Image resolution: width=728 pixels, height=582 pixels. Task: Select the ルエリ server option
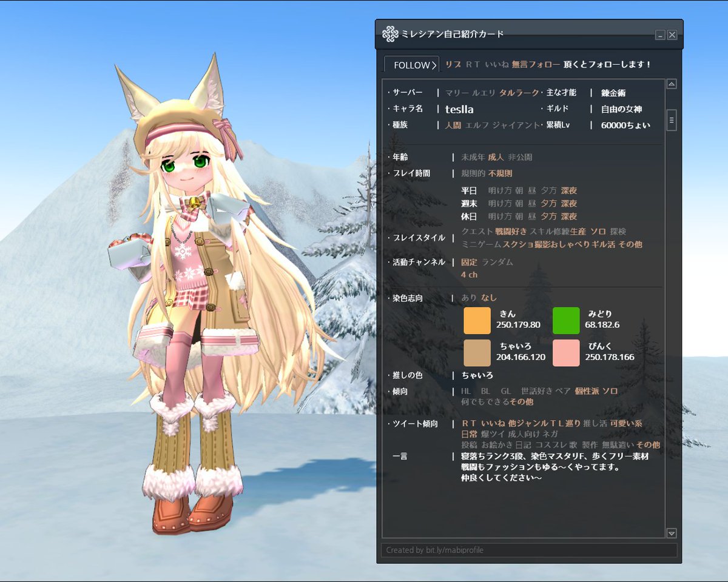pyautogui.click(x=484, y=93)
